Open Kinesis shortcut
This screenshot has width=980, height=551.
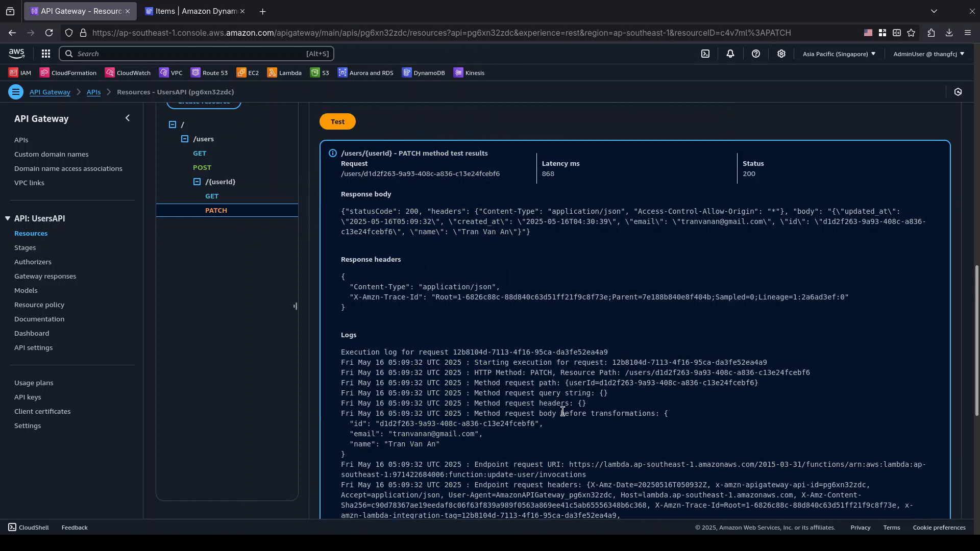click(469, 73)
